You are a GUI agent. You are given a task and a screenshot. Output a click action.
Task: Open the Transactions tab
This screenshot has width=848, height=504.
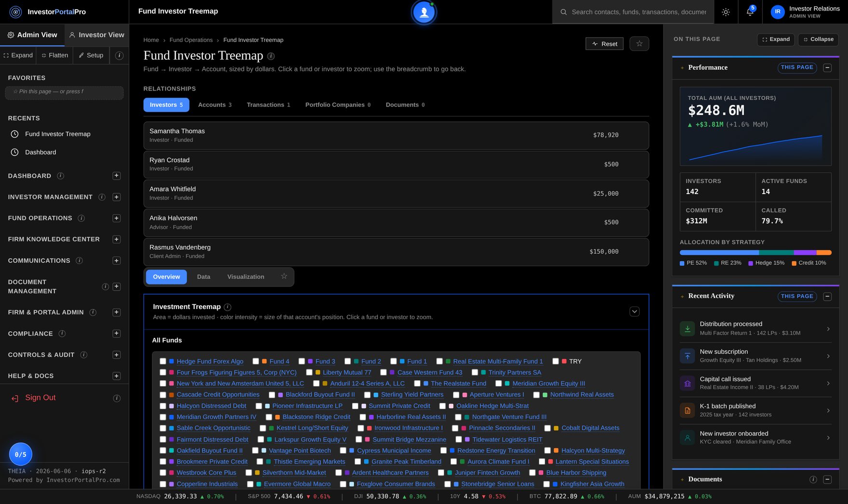click(x=268, y=105)
